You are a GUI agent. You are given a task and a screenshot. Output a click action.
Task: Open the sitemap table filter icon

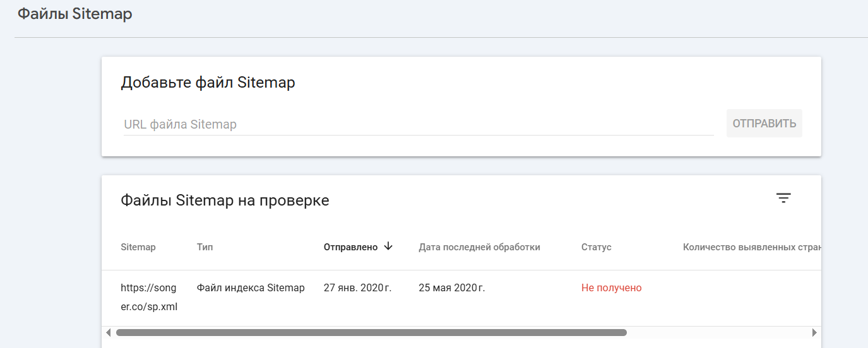(783, 199)
